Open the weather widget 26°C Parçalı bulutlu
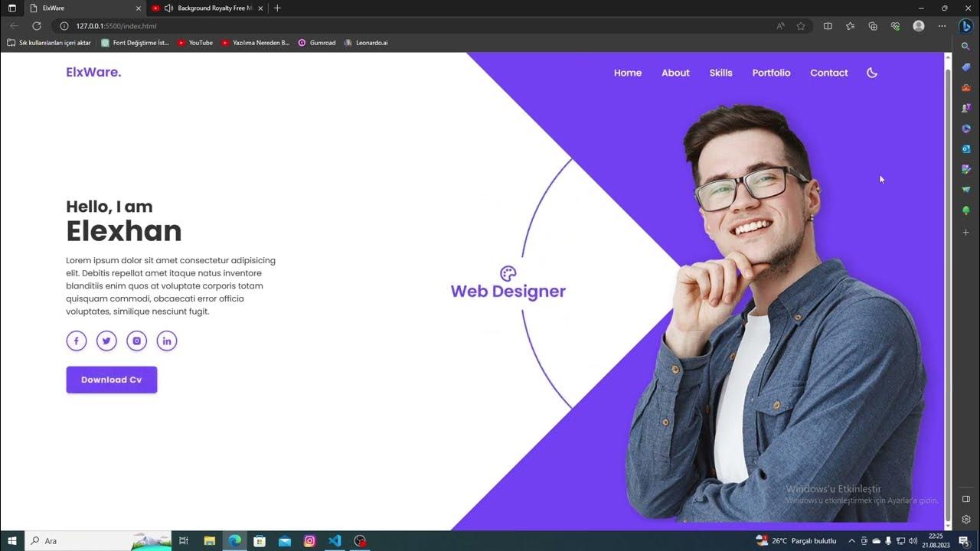The image size is (980, 551). tap(796, 541)
